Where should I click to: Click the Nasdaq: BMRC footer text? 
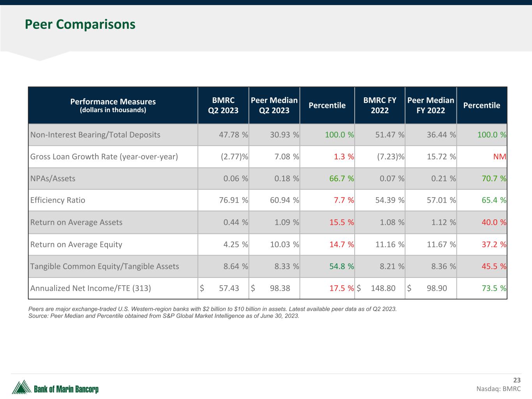coord(498,389)
